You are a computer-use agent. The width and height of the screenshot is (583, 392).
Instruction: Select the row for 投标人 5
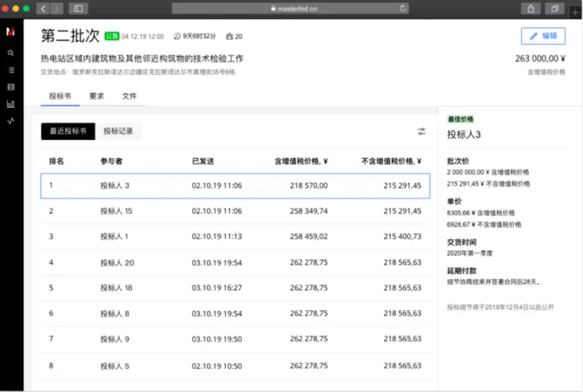235,366
